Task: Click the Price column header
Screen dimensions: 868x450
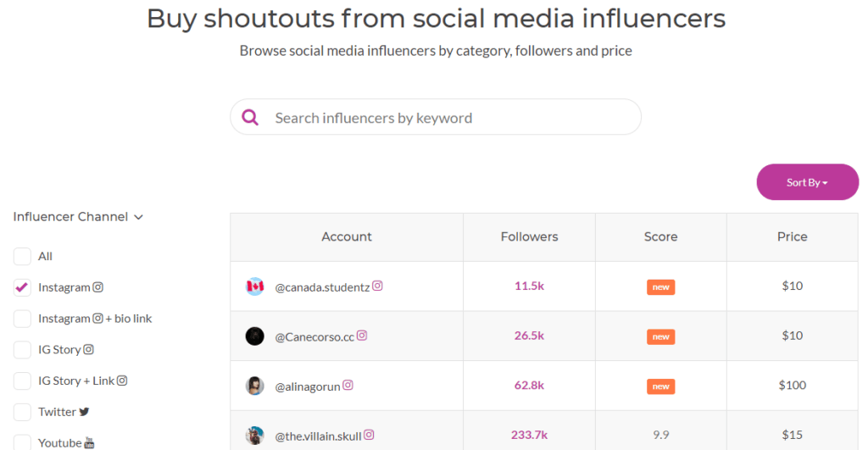Action: (792, 236)
